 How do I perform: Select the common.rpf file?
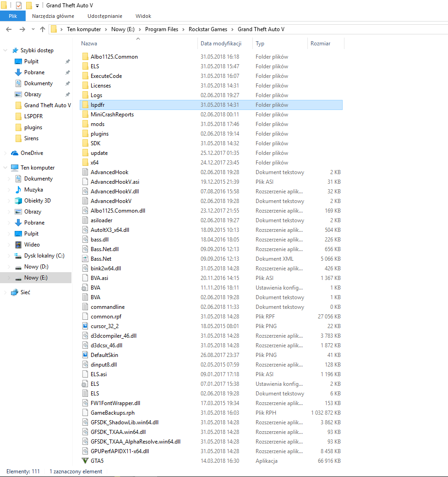pos(106,316)
